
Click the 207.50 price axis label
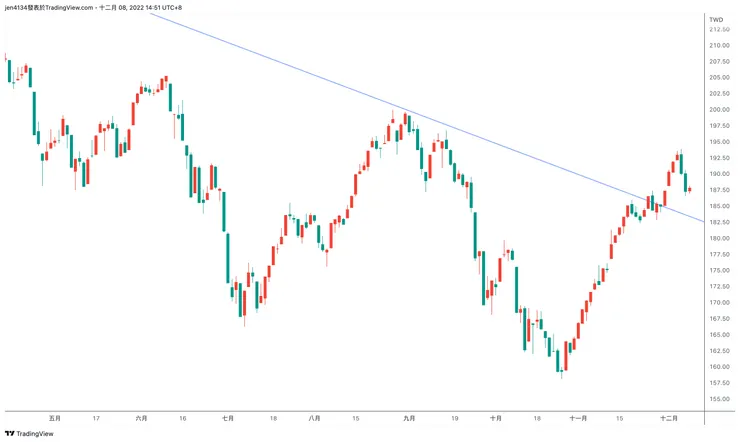719,61
